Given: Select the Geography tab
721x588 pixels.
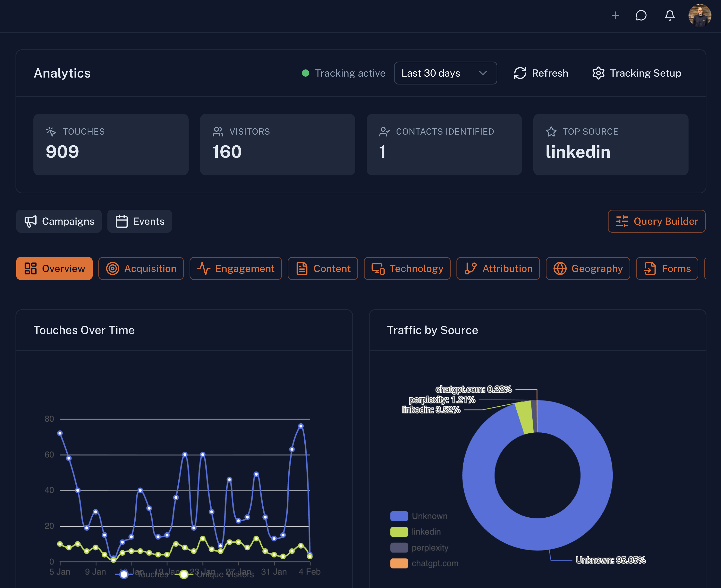Looking at the screenshot, I should pos(588,269).
